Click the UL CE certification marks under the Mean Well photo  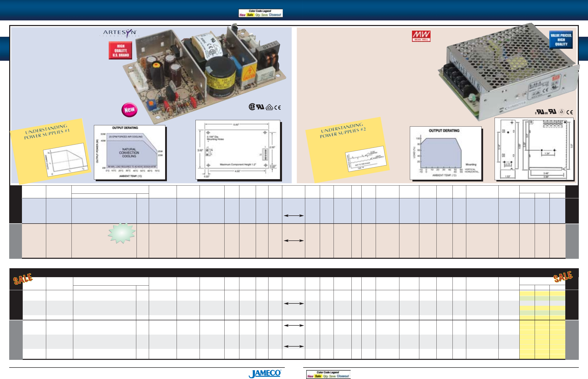pos(554,112)
